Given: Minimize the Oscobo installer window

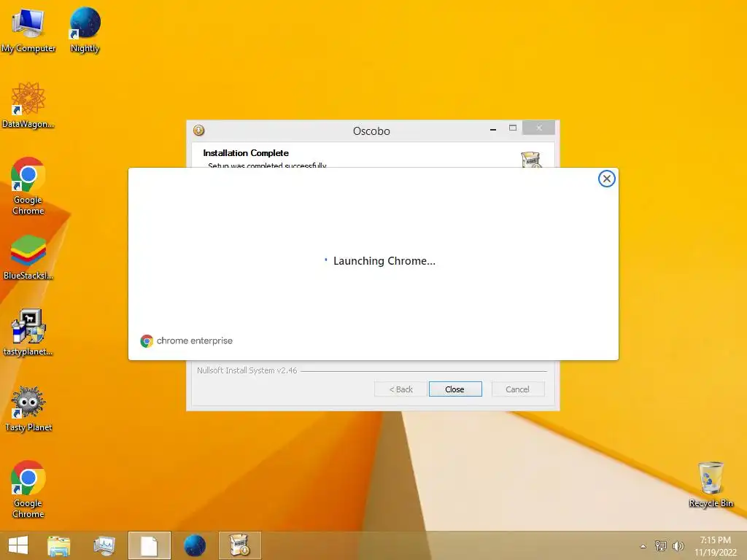Looking at the screenshot, I should click(493, 128).
